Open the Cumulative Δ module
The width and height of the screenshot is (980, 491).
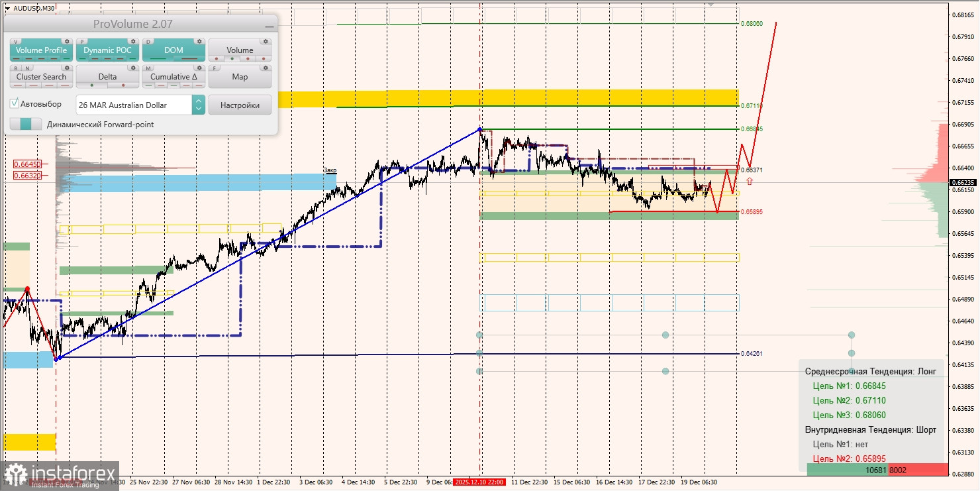(174, 76)
